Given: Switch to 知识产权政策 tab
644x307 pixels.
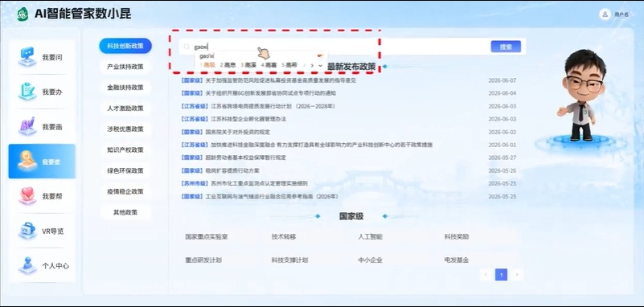Looking at the screenshot, I should pyautogui.click(x=125, y=149).
